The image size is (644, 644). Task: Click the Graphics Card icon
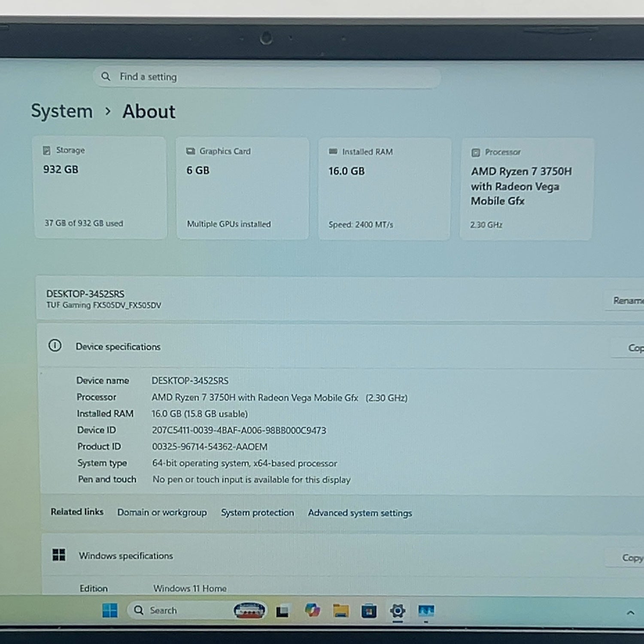(x=190, y=151)
